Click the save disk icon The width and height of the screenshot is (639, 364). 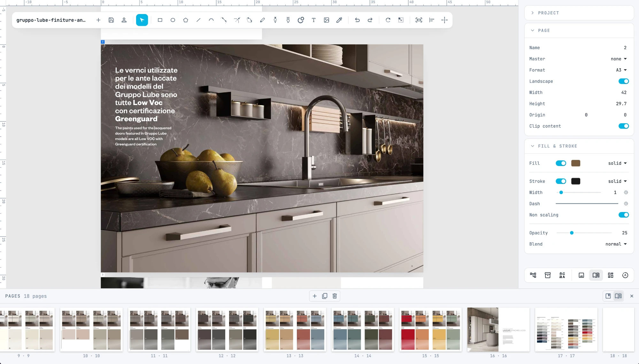point(111,20)
